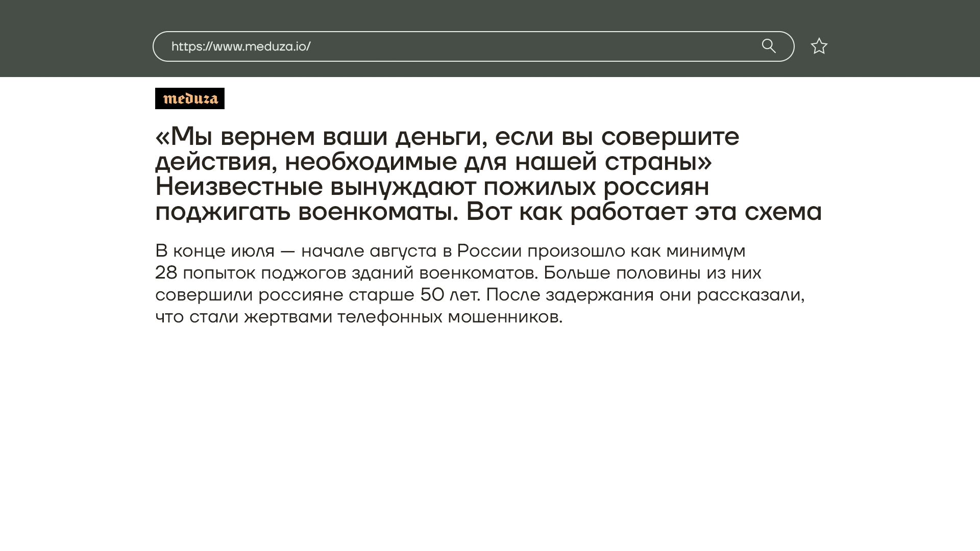The image size is (980, 551).
Task: Click headline line ending «нашей страны»
Action: pyautogui.click(x=433, y=161)
